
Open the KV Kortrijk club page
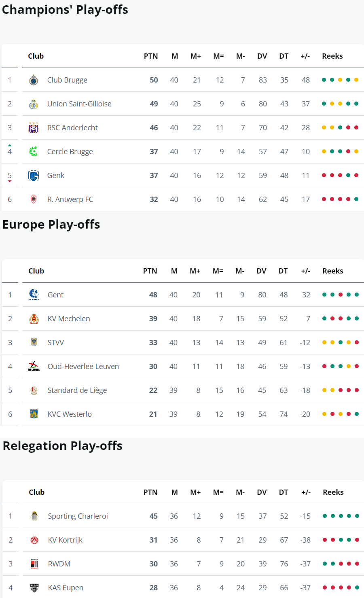[65, 540]
